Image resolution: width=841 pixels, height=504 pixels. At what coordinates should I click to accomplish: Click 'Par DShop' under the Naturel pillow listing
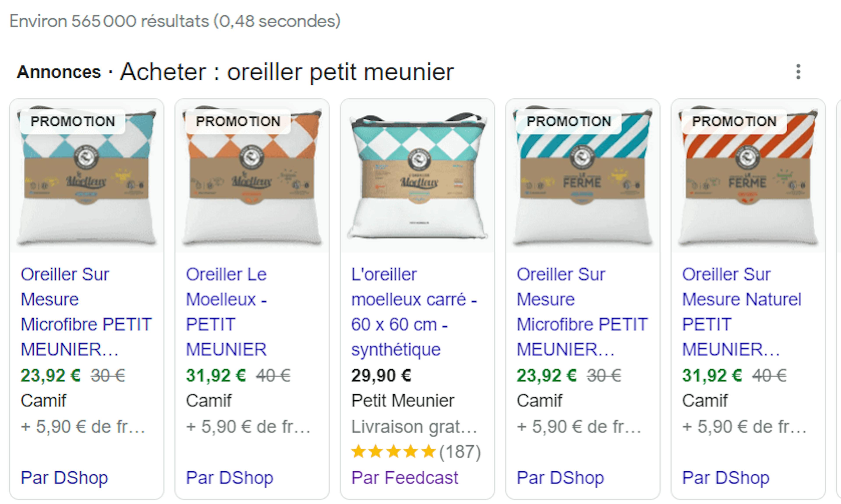pyautogui.click(x=726, y=478)
